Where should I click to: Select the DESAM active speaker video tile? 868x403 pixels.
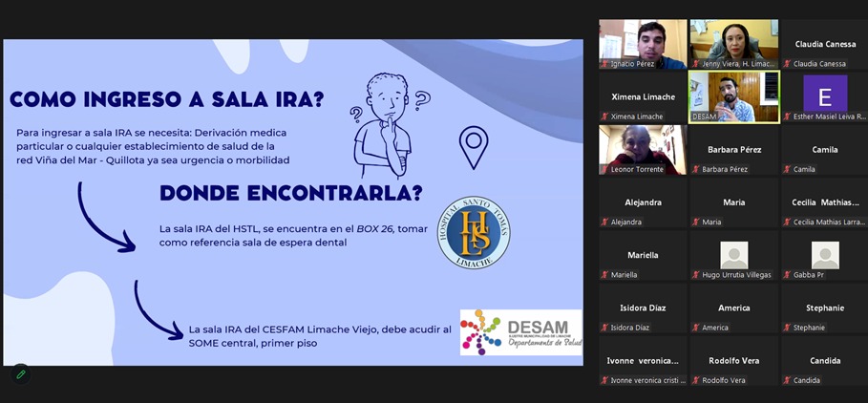[x=733, y=96]
